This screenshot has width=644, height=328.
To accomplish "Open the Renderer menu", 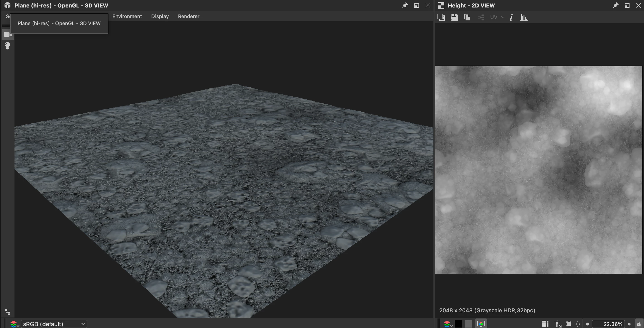I will [188, 16].
